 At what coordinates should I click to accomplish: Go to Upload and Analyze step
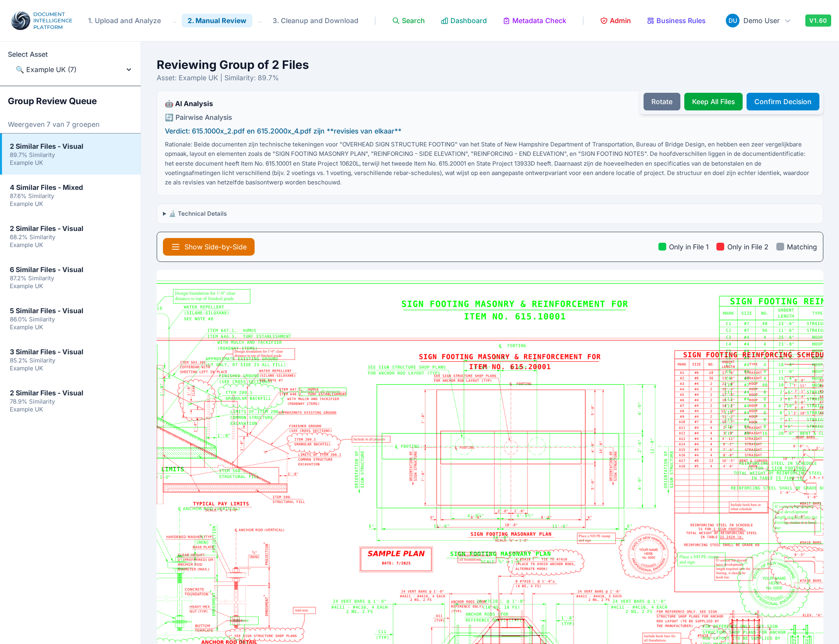coord(125,21)
